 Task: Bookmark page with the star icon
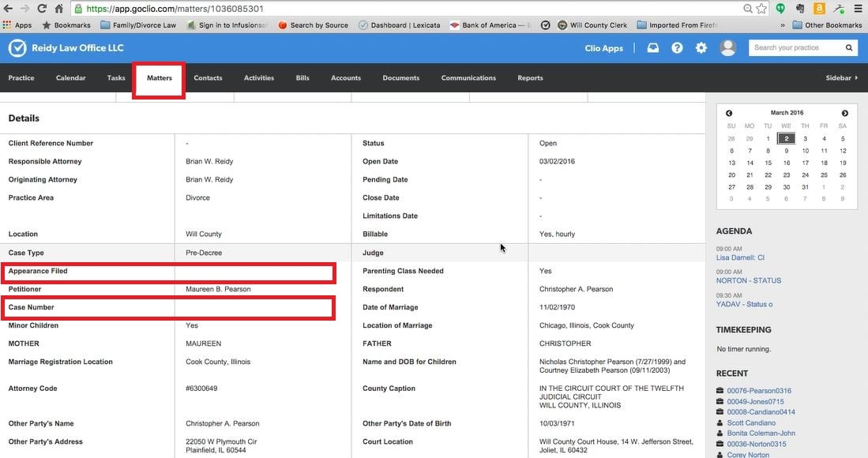(761, 9)
